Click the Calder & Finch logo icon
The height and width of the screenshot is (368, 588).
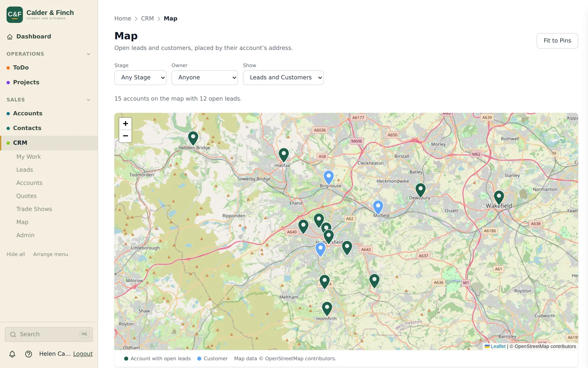tap(15, 15)
